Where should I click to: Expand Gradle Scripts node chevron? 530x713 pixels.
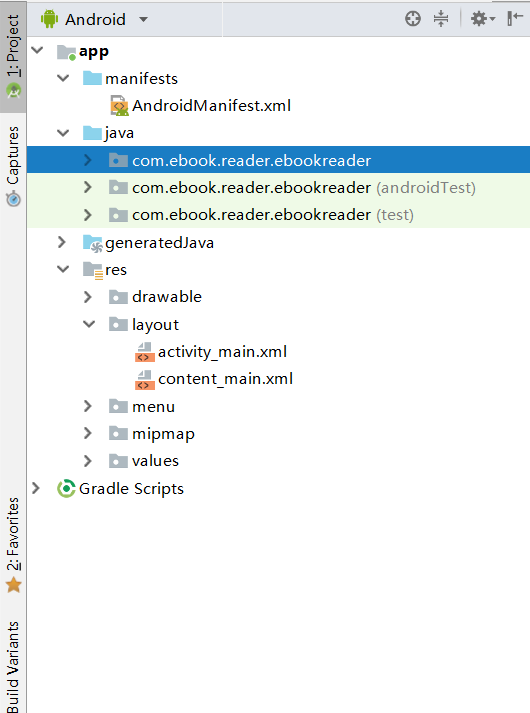pos(35,489)
